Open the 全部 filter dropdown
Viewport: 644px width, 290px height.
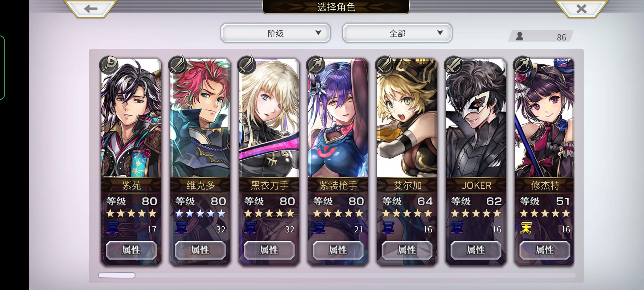(x=397, y=33)
